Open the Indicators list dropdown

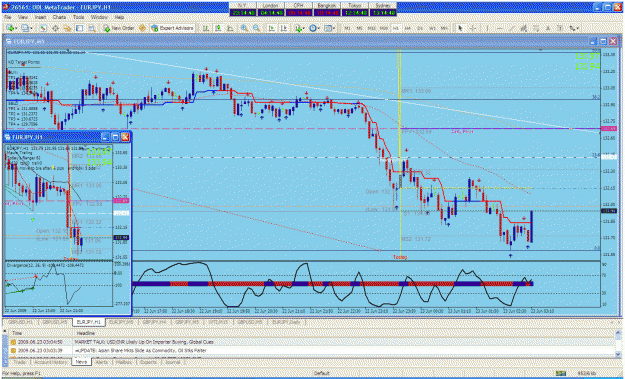pos(299,28)
